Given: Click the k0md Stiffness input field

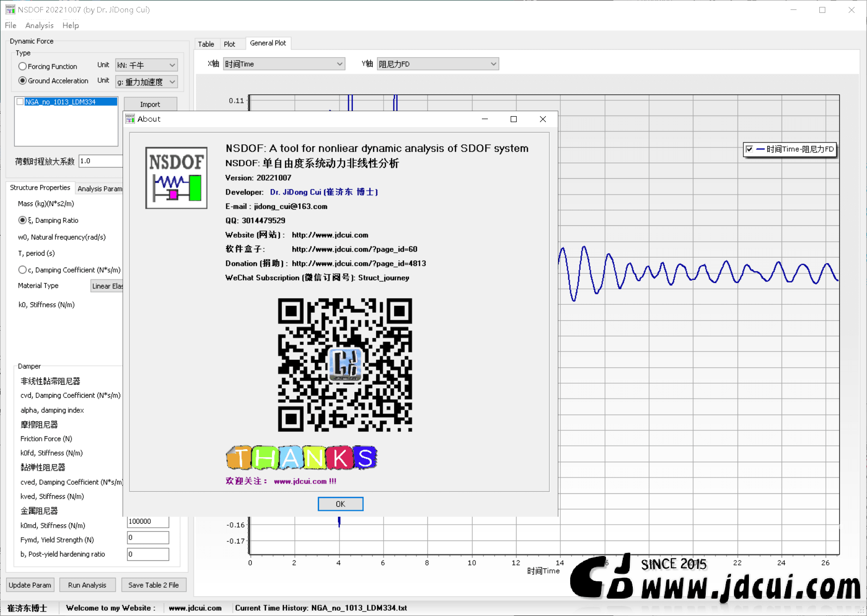Looking at the screenshot, I should [148, 521].
